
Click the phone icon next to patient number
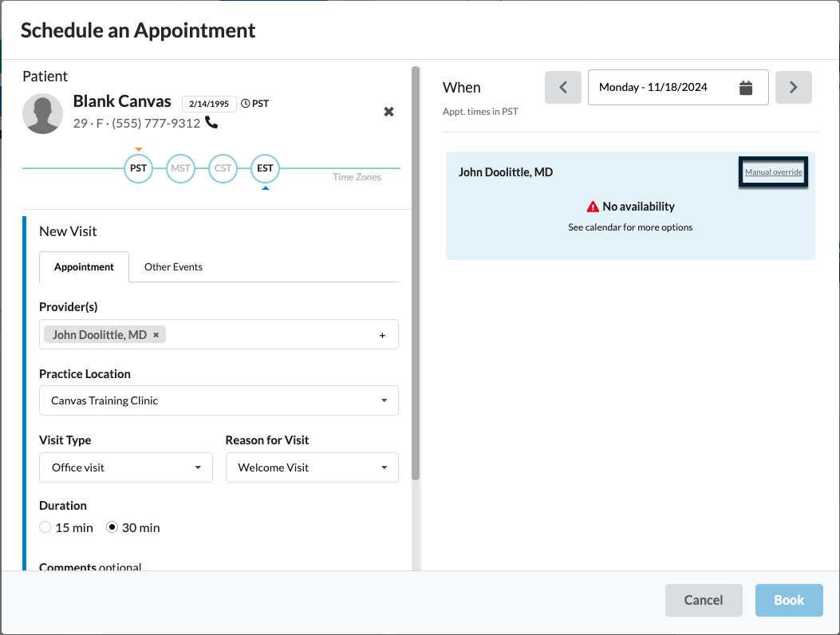click(211, 123)
